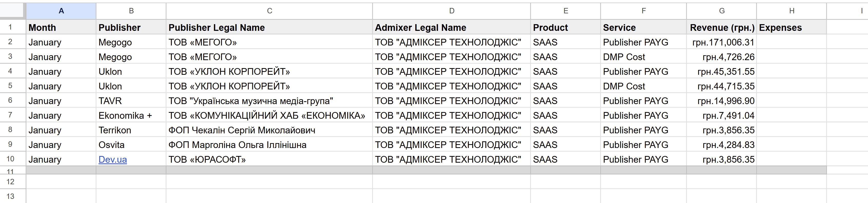Viewport: 868px width, 203px height.
Task: Select the Ekonomika + publisher cell
Action: coord(131,115)
